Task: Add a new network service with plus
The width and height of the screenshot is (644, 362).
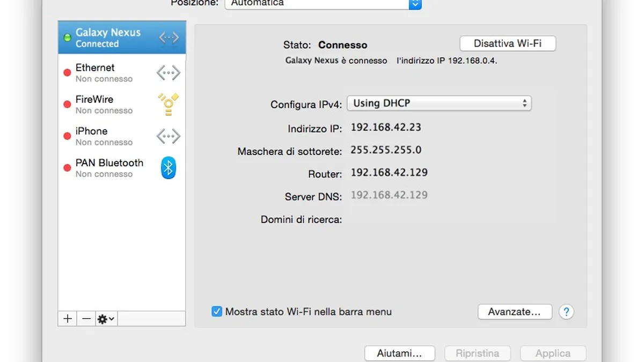Action: point(68,319)
